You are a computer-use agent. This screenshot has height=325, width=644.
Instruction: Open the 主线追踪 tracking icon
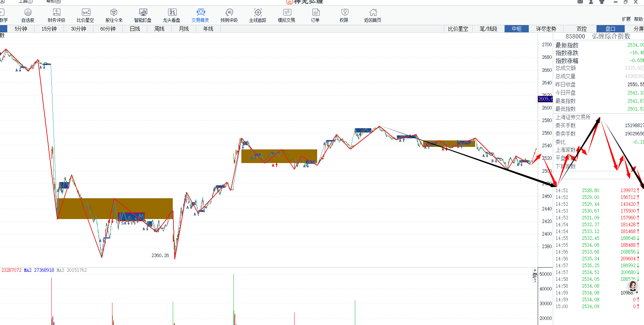pos(258,15)
